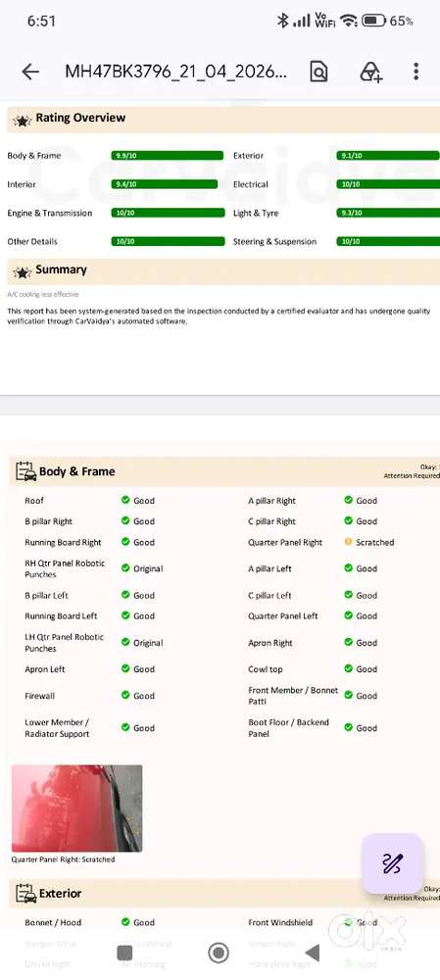Screen dimensions: 440x980
Task: Tap the back arrow in the header
Action: click(x=30, y=72)
